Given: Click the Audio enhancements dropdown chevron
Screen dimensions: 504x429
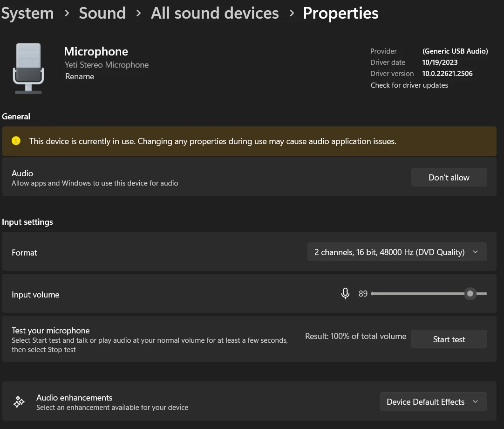Looking at the screenshot, I should click(x=475, y=402).
